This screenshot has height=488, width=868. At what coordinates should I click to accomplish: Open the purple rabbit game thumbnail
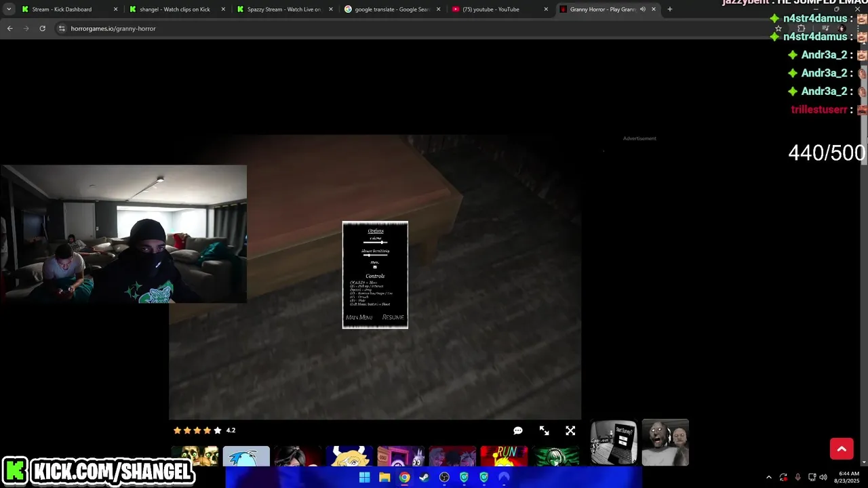pos(401,456)
